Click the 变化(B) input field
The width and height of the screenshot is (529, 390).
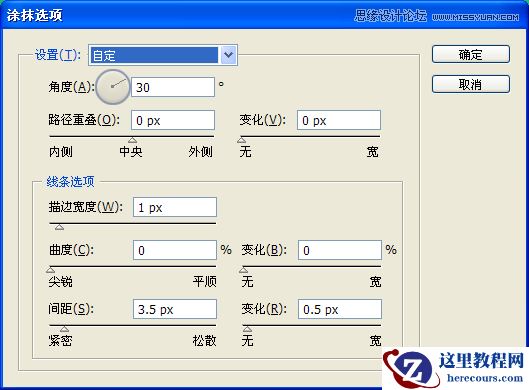click(340, 250)
